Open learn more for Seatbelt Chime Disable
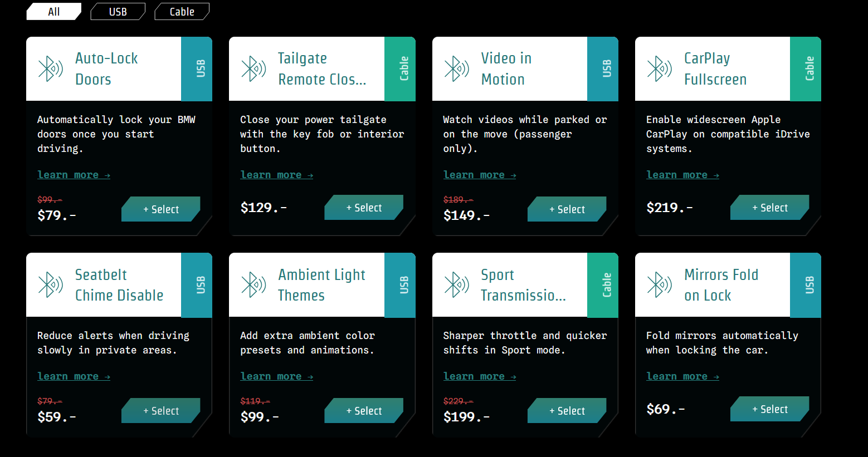Screen dimensions: 868x457 [74, 376]
